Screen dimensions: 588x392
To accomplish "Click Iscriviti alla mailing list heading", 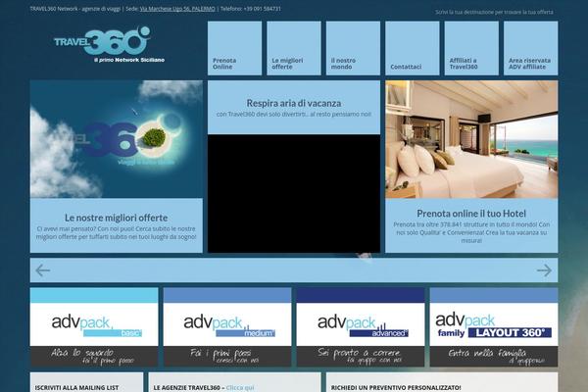I will (76, 387).
